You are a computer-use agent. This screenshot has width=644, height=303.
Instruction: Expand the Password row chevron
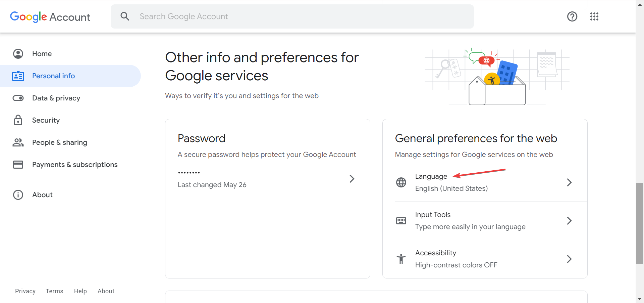352,179
